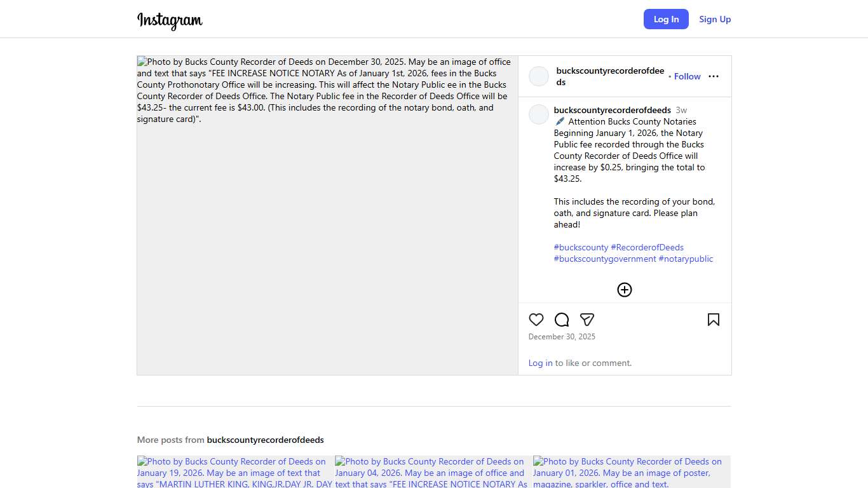Click the header profile avatar
Screen dimensions: 868x488
539,76
